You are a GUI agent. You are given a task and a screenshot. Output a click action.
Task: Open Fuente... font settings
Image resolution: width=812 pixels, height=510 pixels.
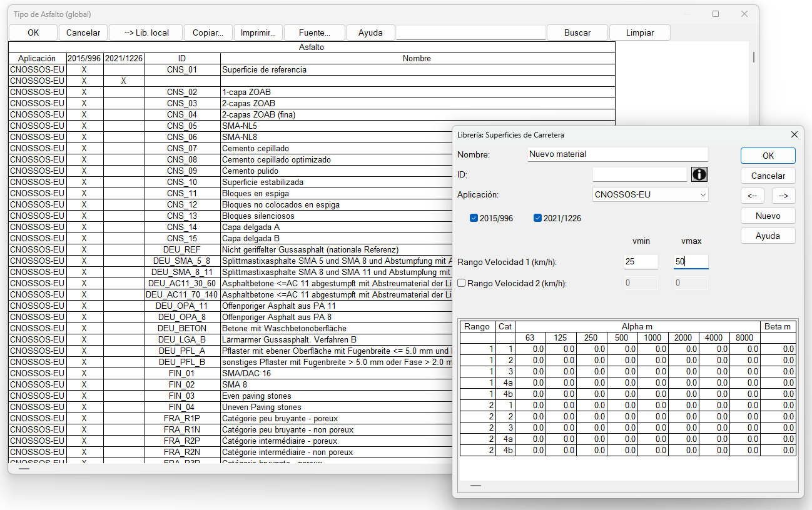tap(314, 32)
